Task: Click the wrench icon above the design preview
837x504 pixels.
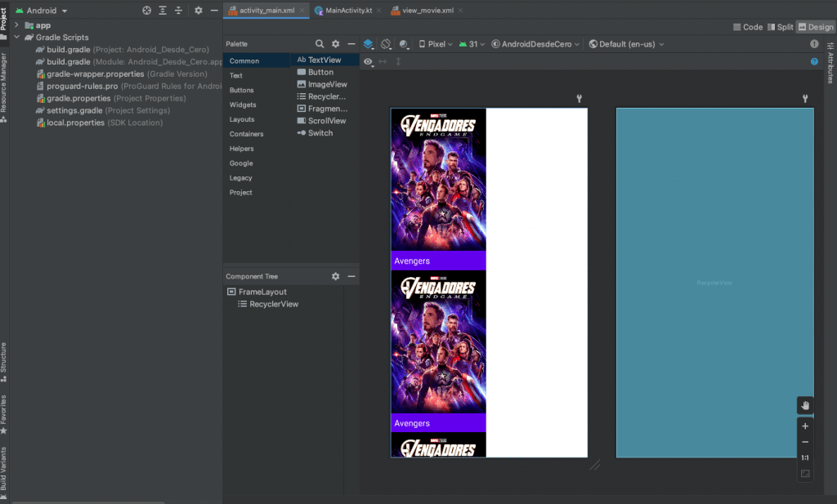Action: [x=580, y=98]
